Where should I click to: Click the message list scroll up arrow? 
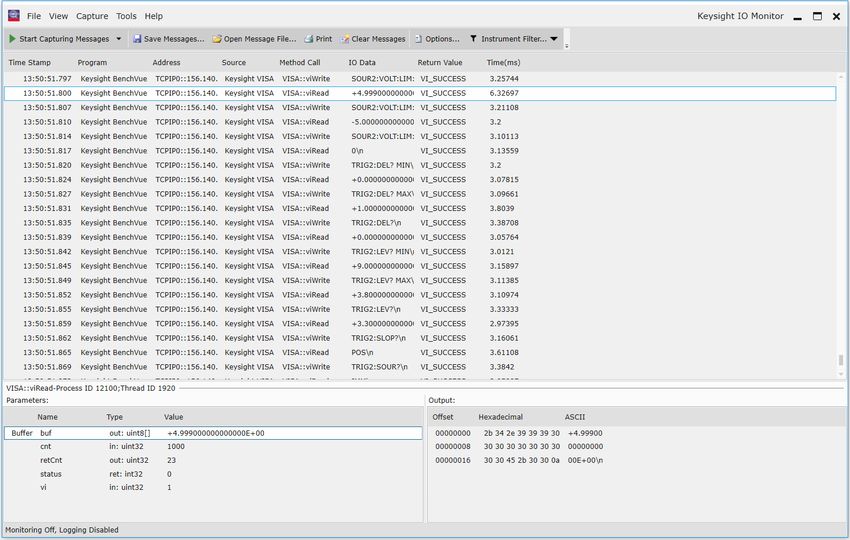click(x=841, y=77)
